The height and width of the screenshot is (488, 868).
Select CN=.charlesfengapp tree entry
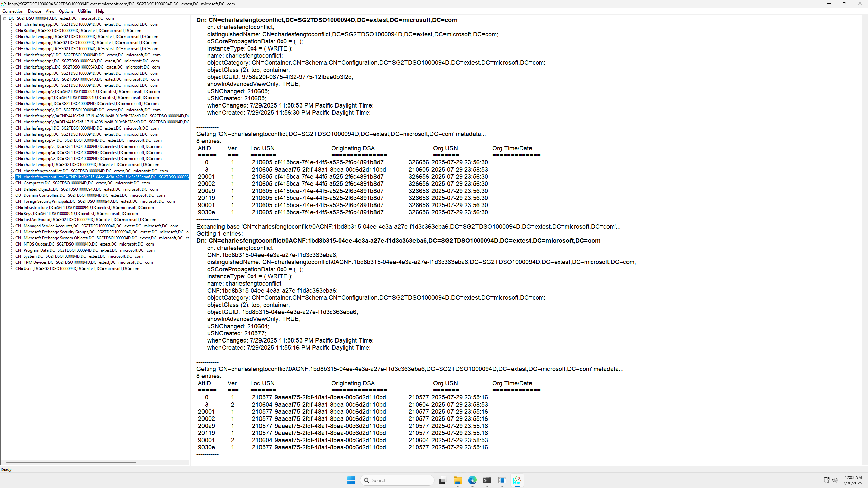86,24
